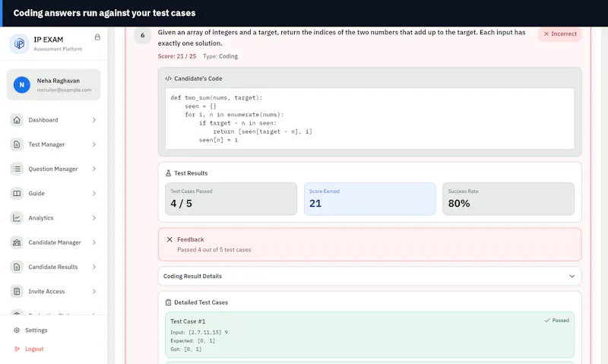This screenshot has width=608, height=364.
Task: Click the recruiter@example.com email text
Action: pos(65,90)
